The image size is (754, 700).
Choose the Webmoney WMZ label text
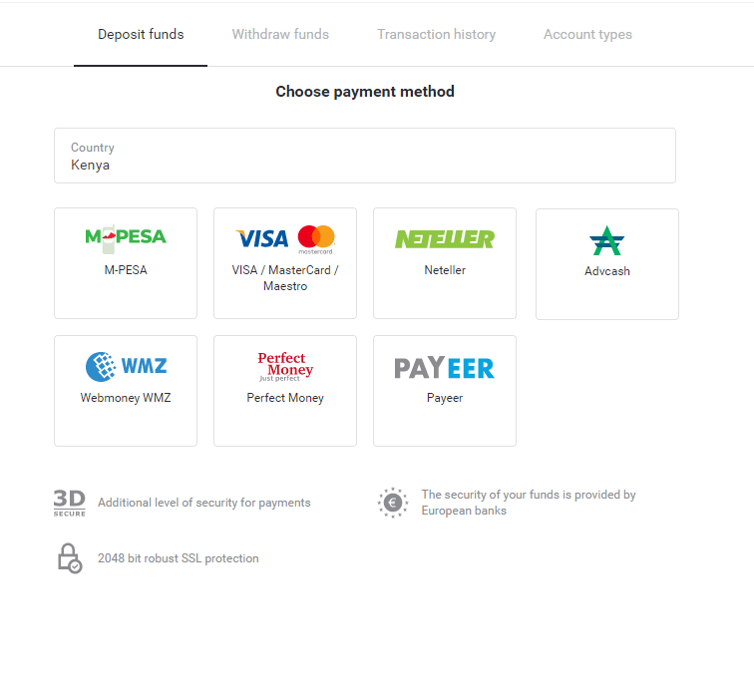(126, 398)
